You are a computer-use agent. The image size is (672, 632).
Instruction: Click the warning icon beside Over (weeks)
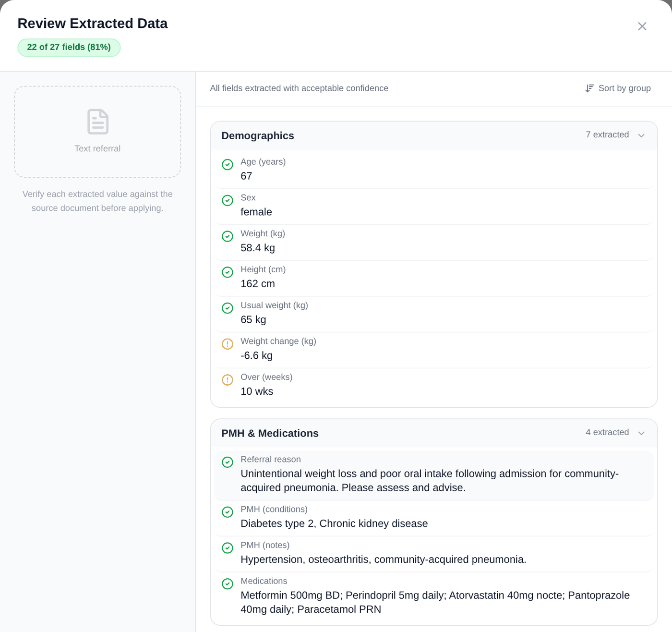tap(228, 380)
